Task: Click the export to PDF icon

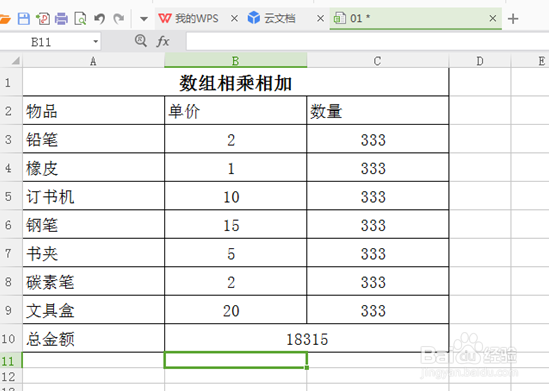Action: [43, 19]
